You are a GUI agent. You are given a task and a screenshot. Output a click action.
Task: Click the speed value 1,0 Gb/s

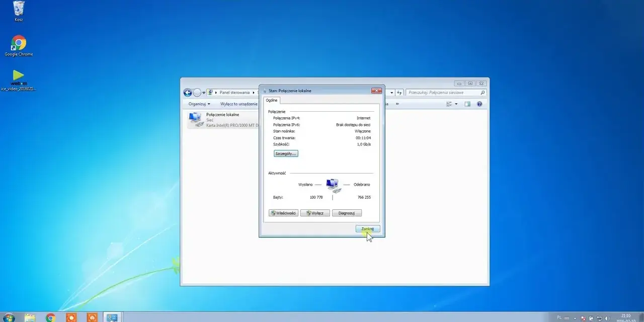tap(364, 144)
